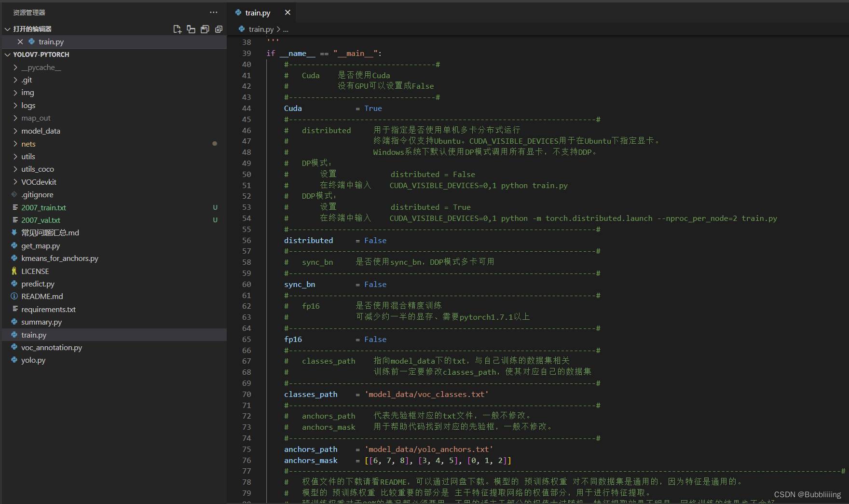The image size is (849, 504).
Task: Open the 2007_train.txt file
Action: (43, 208)
